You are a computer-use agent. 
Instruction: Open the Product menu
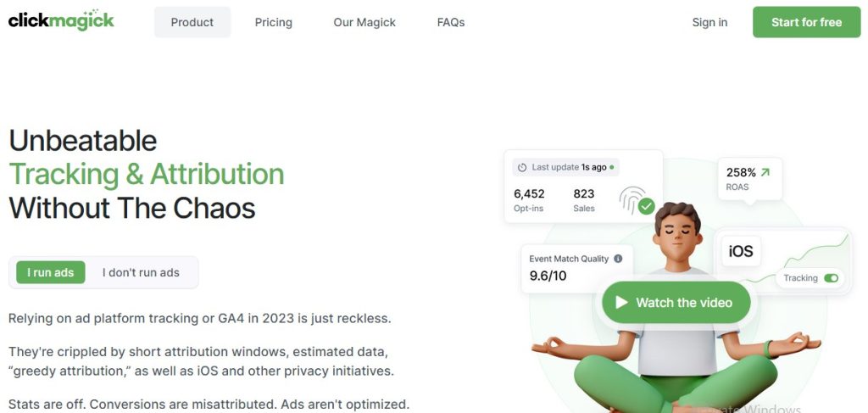192,22
